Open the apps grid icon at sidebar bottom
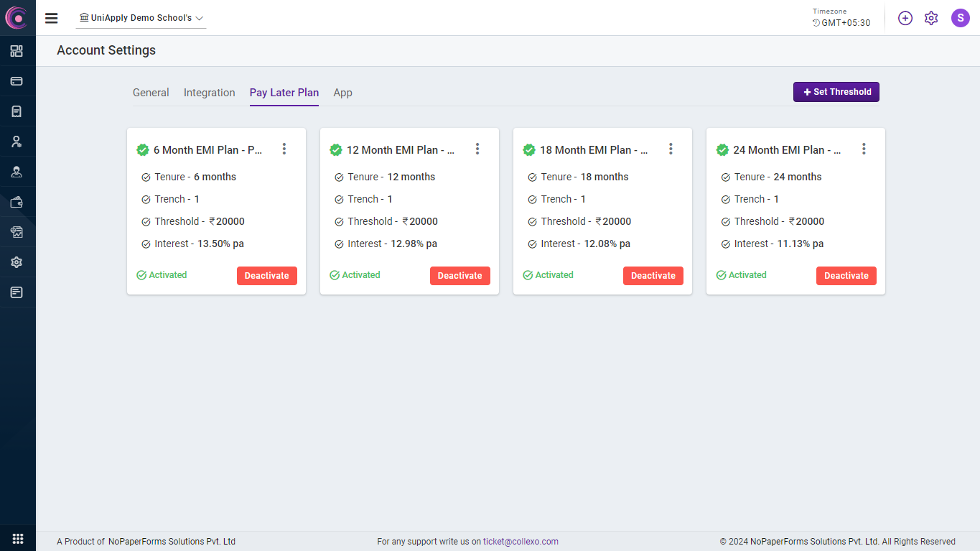The image size is (980, 551). click(18, 538)
